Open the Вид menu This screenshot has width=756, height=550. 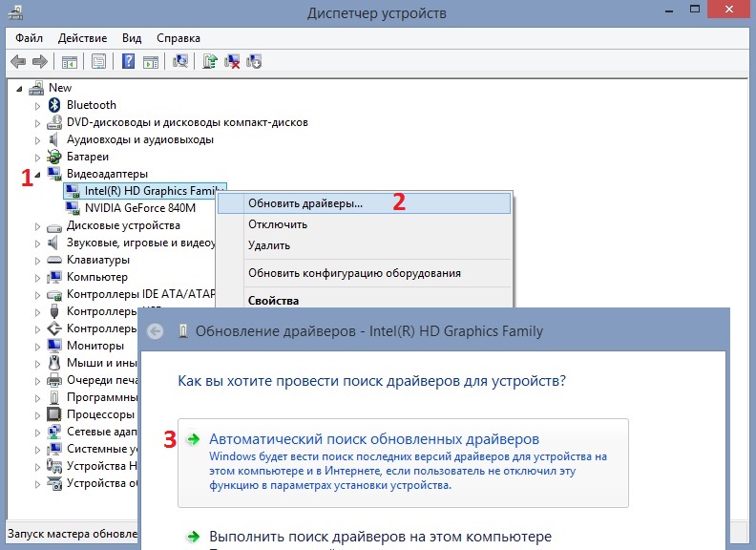click(x=132, y=38)
